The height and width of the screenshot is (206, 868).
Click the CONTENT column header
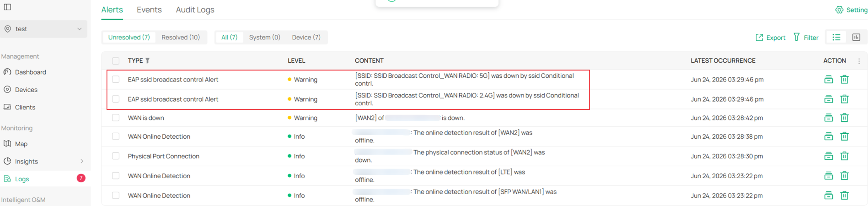pyautogui.click(x=369, y=61)
